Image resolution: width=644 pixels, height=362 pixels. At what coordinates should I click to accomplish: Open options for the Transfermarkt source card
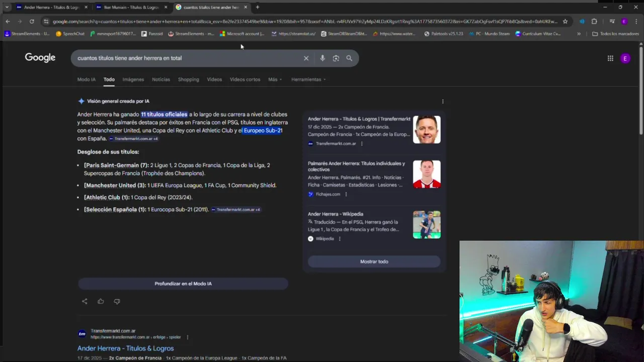tap(362, 144)
